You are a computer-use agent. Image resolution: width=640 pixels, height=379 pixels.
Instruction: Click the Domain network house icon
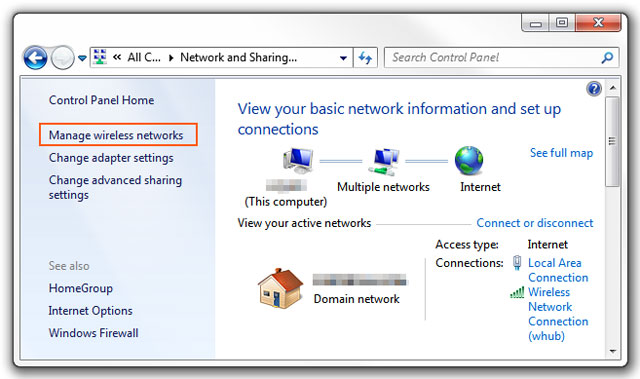(x=280, y=288)
